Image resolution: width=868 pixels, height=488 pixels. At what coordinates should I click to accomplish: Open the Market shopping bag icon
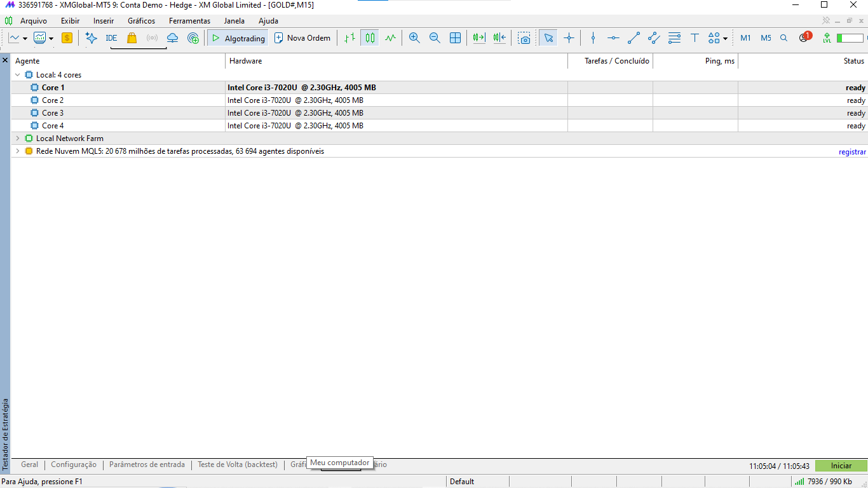[x=132, y=38]
